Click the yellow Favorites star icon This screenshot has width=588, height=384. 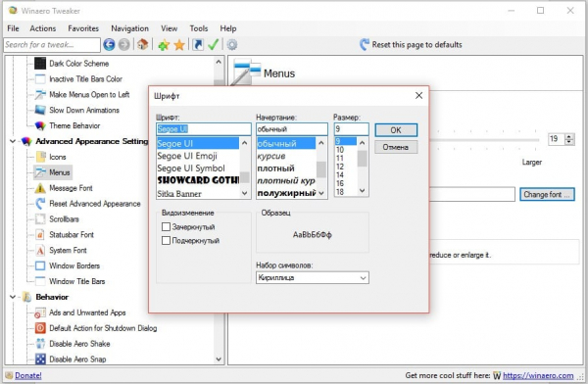(179, 45)
